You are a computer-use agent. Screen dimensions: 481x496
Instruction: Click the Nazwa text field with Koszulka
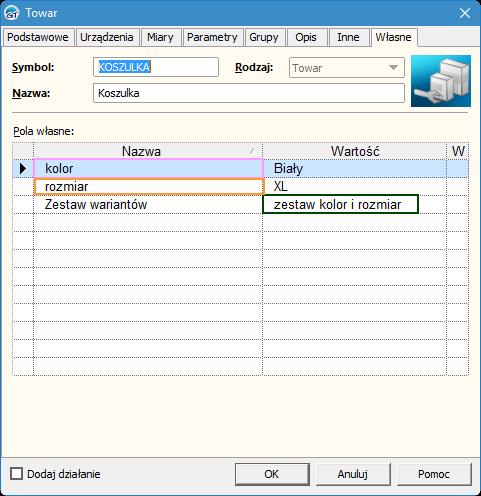tap(249, 93)
